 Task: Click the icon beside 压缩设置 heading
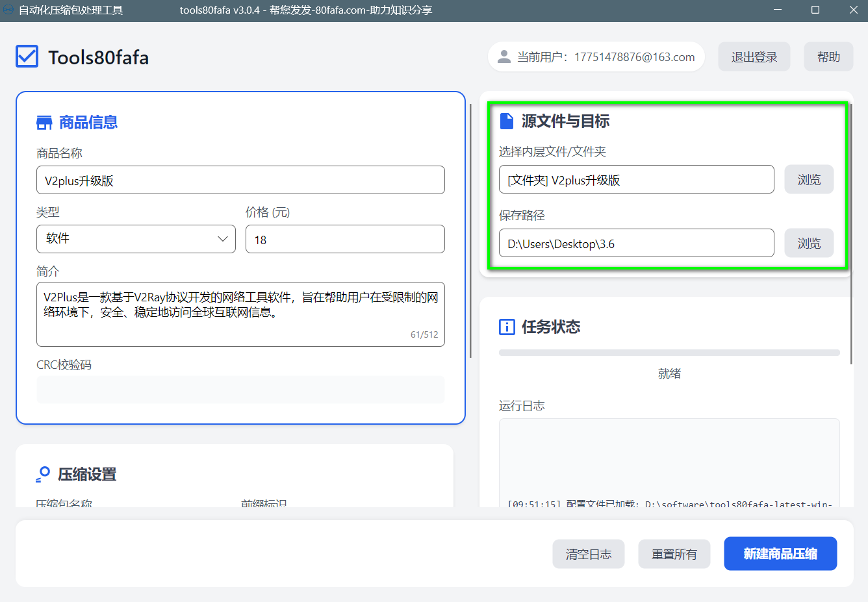pos(43,475)
